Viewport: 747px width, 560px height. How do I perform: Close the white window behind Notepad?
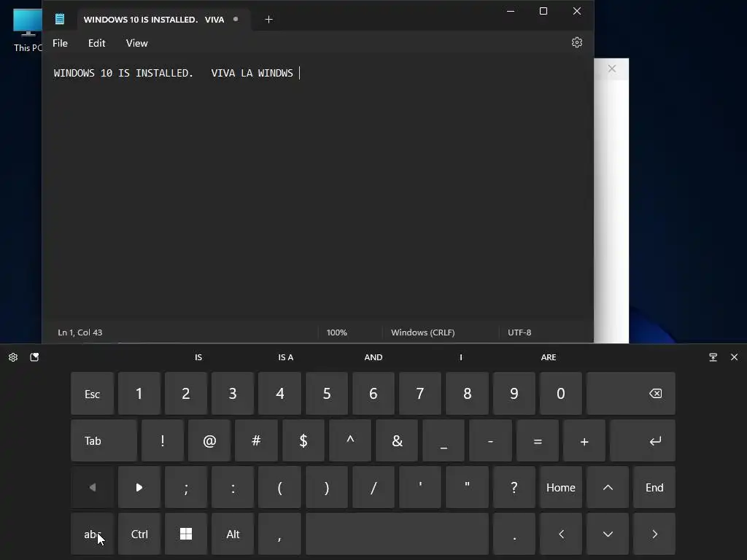612,69
